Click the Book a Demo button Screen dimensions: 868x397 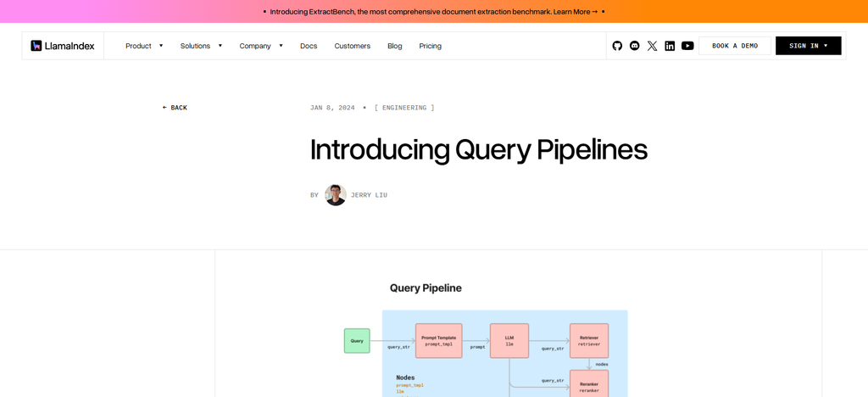[x=735, y=46]
